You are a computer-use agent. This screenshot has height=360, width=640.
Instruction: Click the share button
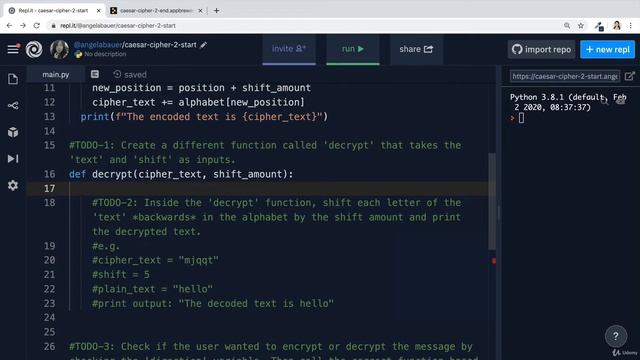coord(416,49)
